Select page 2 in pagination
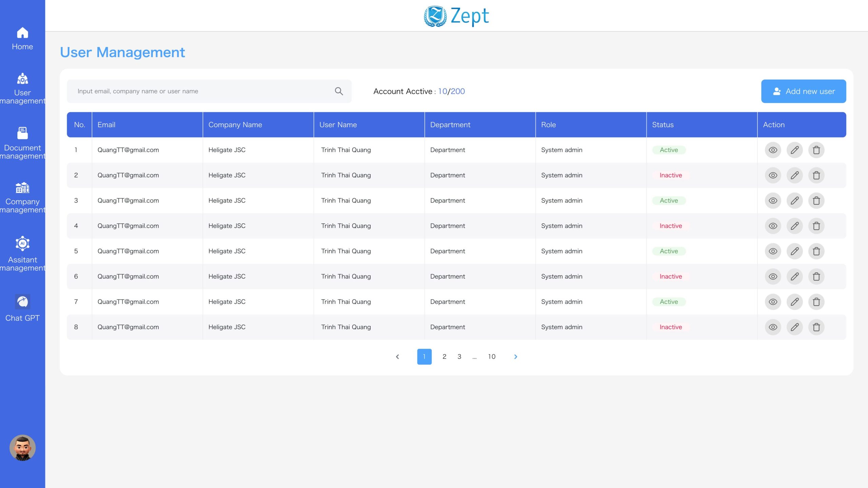The height and width of the screenshot is (488, 868). [x=444, y=357]
